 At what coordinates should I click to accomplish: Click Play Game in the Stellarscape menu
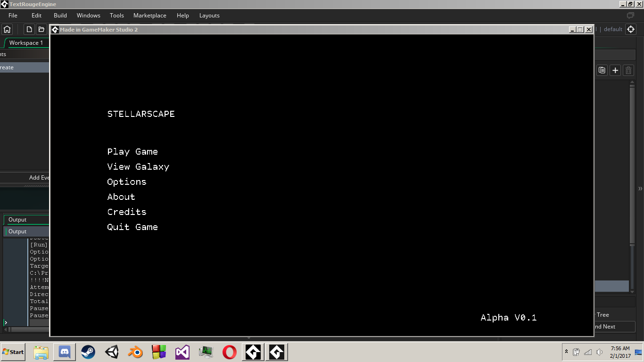pos(132,151)
